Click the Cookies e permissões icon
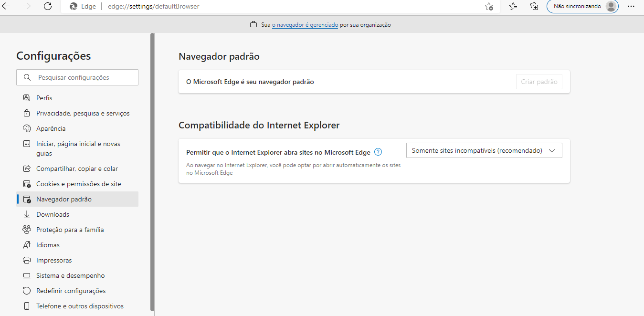The image size is (644, 316). [x=27, y=184]
